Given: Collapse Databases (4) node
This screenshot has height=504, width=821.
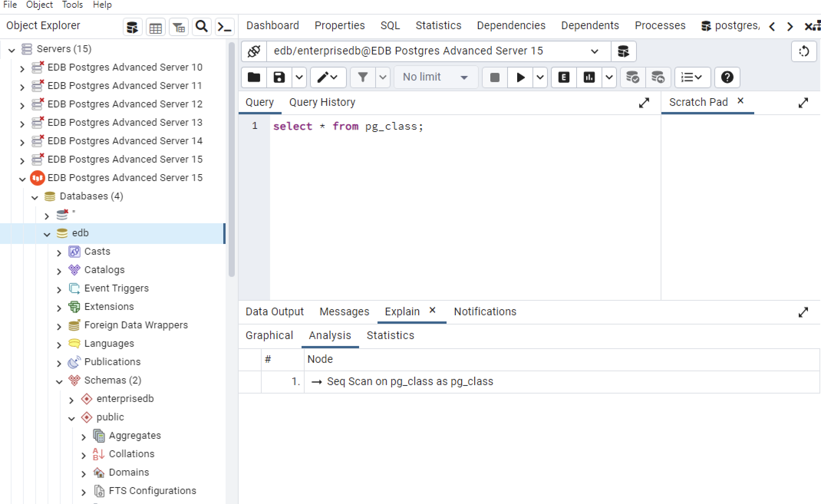Looking at the screenshot, I should [35, 198].
